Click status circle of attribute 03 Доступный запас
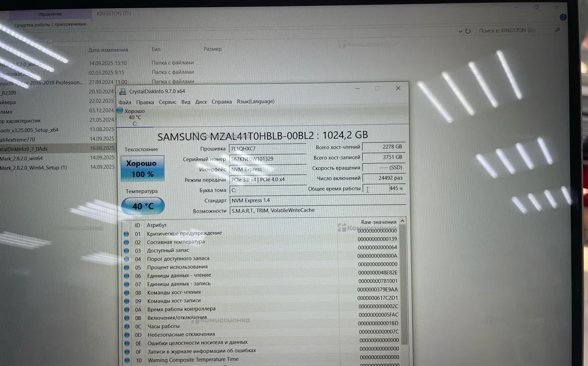This screenshot has height=366, width=588. 126,251
